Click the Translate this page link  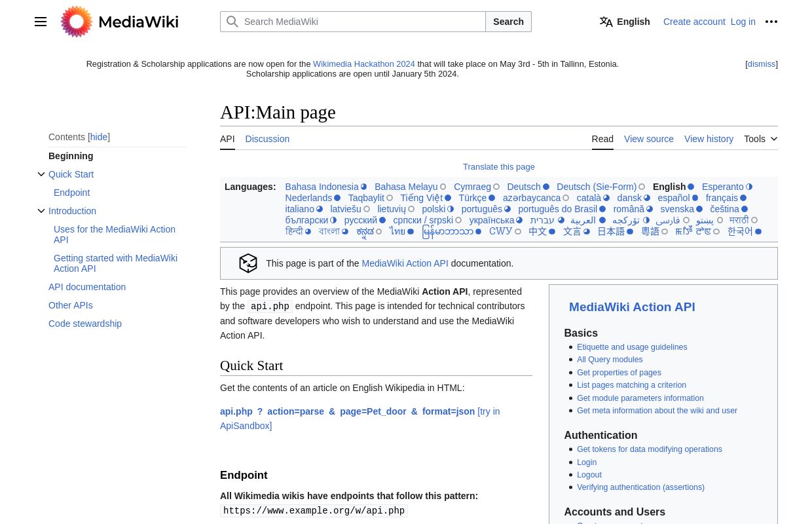(499, 166)
